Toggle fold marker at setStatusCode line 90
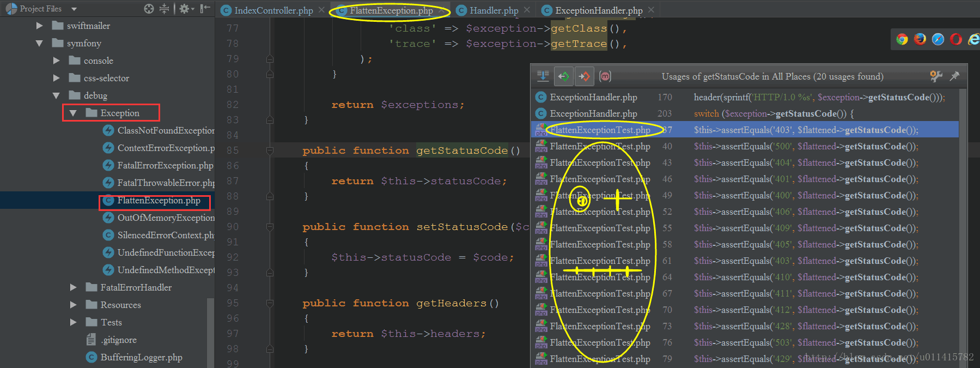 click(270, 227)
